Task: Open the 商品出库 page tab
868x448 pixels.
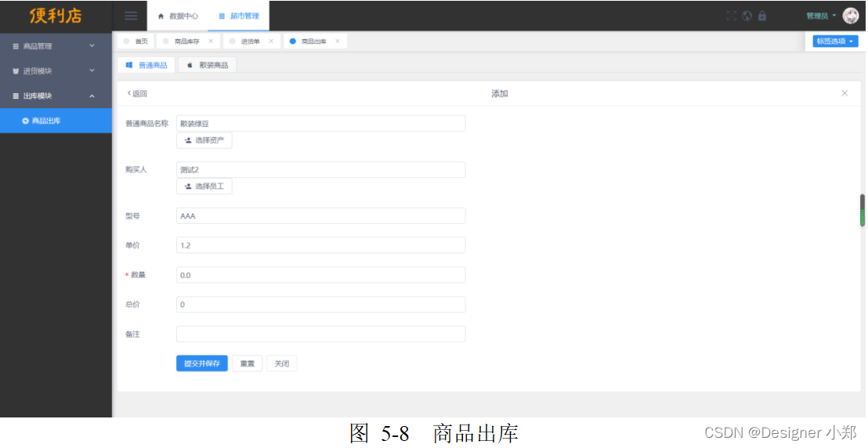Action: (x=314, y=41)
